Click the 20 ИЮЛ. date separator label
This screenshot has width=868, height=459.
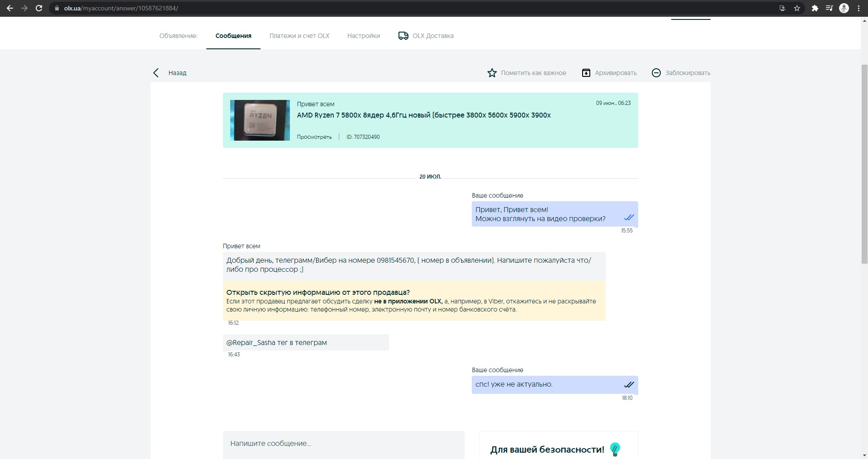click(430, 177)
